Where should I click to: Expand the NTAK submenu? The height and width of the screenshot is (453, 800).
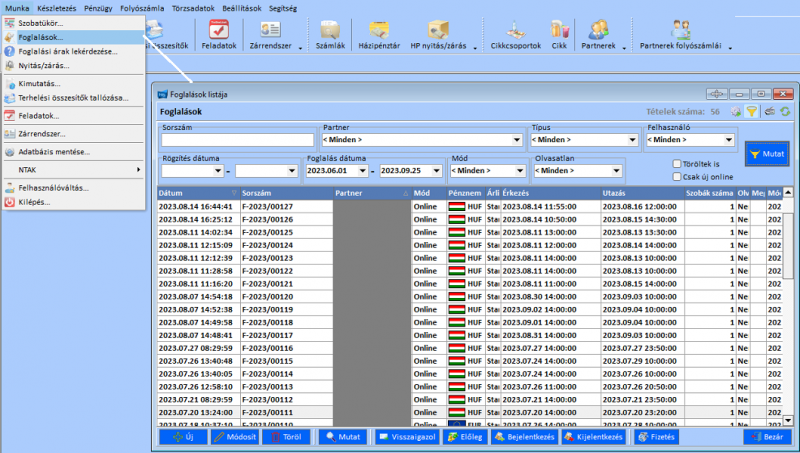[x=73, y=170]
